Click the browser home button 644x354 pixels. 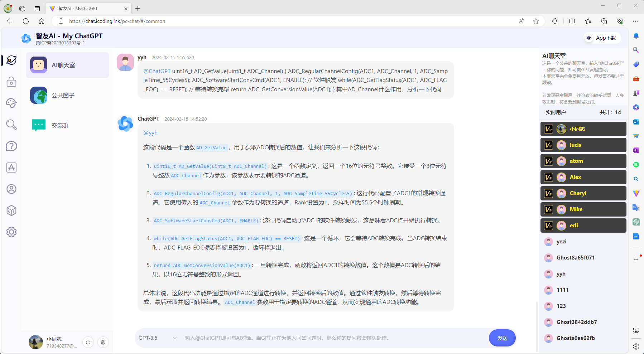tap(42, 21)
